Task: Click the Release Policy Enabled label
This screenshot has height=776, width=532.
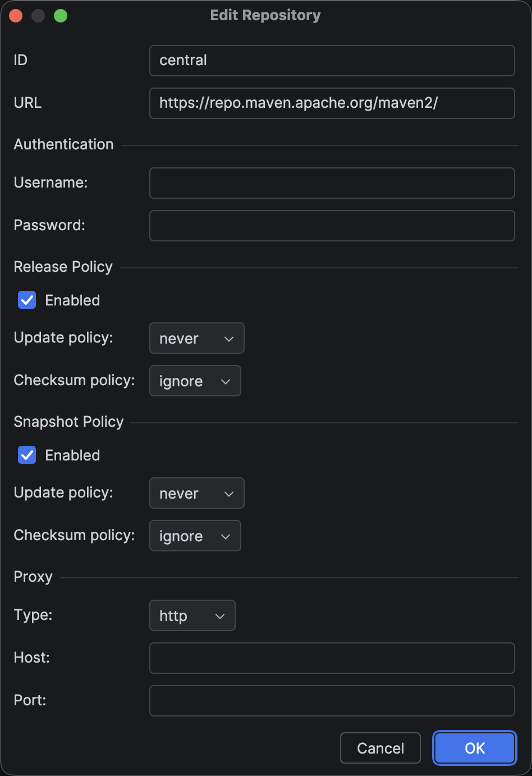Action: click(x=72, y=300)
